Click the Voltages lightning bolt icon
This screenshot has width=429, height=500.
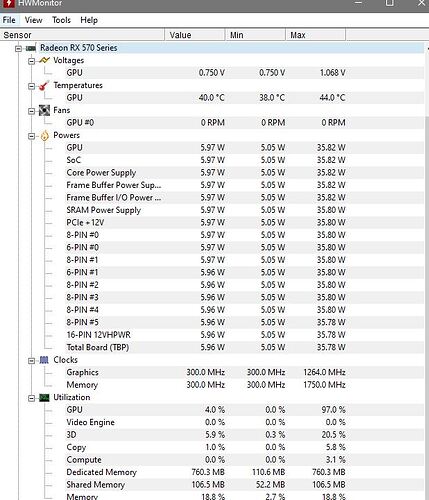pos(44,60)
